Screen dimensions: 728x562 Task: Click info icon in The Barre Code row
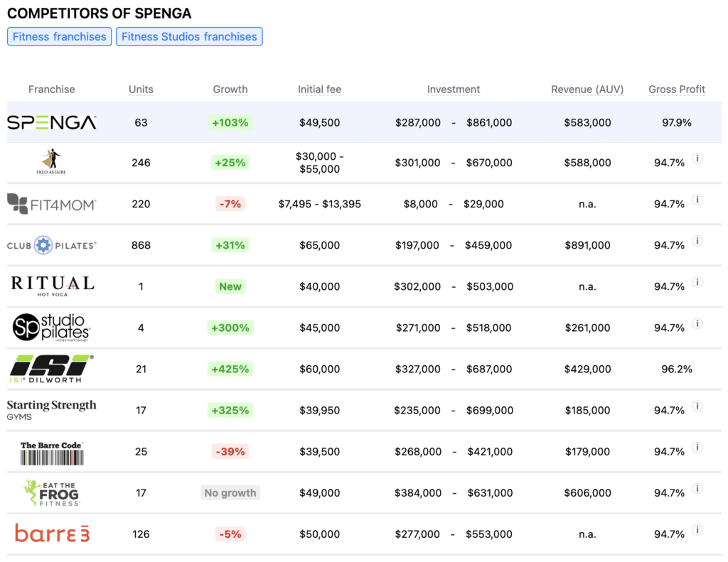click(697, 448)
